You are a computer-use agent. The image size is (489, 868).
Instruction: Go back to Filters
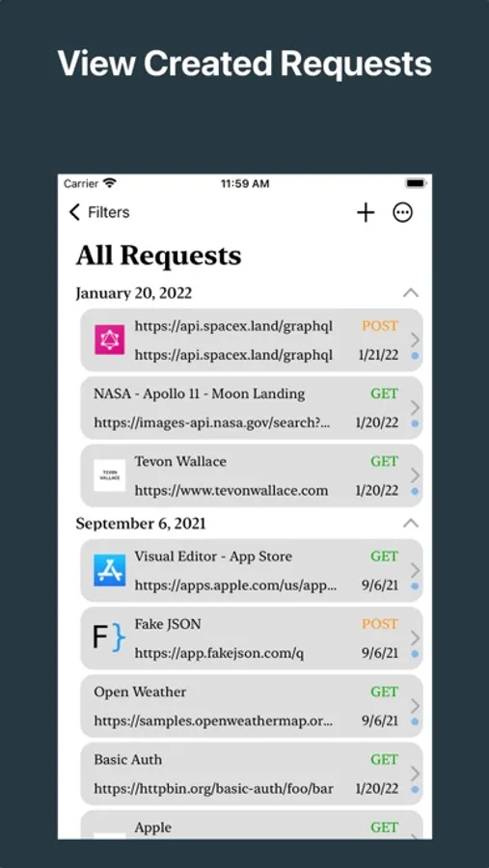pyautogui.click(x=99, y=212)
